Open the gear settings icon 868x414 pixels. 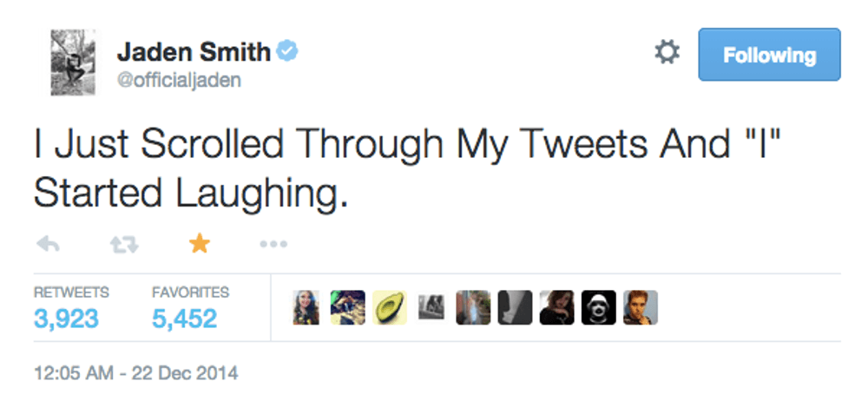(667, 54)
